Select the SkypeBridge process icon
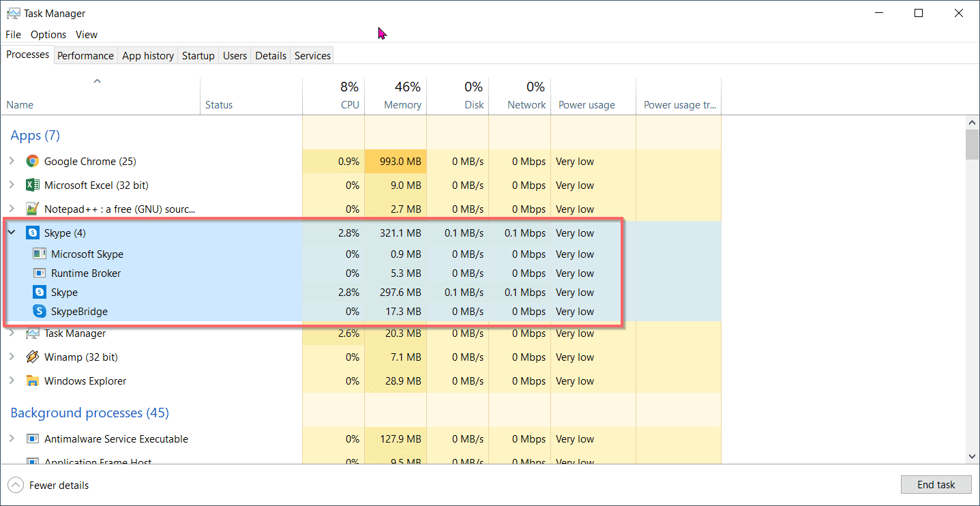 (40, 312)
